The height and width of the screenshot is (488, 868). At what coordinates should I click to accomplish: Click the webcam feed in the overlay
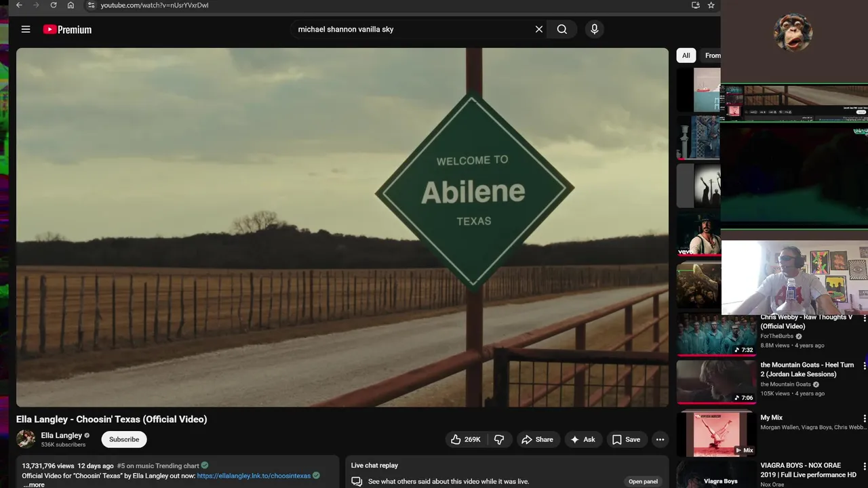(794, 278)
